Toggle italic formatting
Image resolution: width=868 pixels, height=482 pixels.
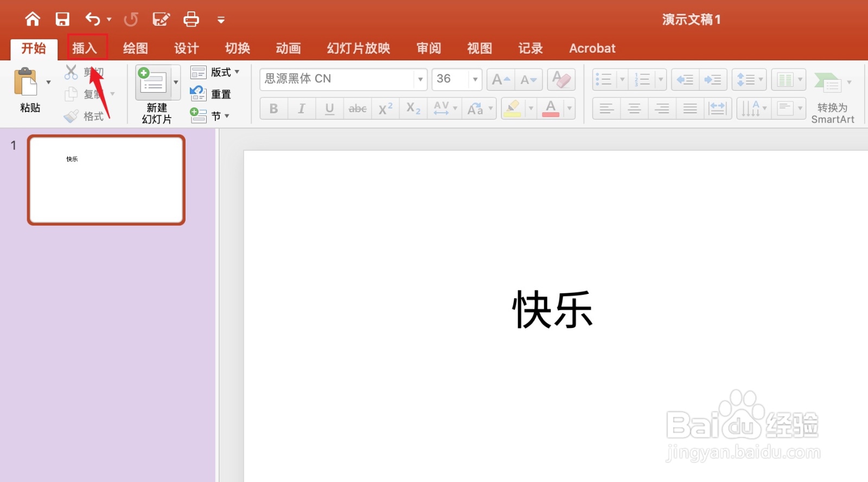[302, 108]
